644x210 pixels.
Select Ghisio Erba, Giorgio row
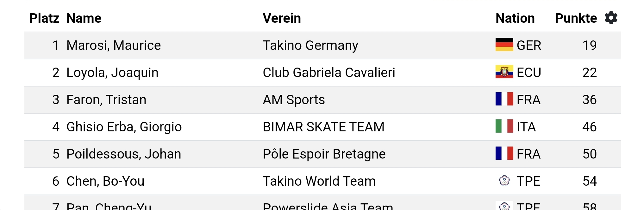(124, 127)
